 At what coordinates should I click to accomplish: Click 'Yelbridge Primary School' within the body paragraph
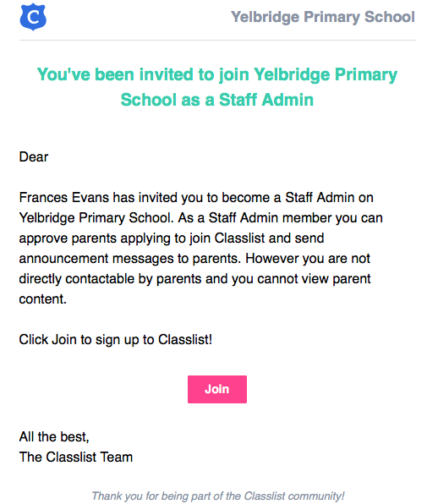[x=96, y=218]
